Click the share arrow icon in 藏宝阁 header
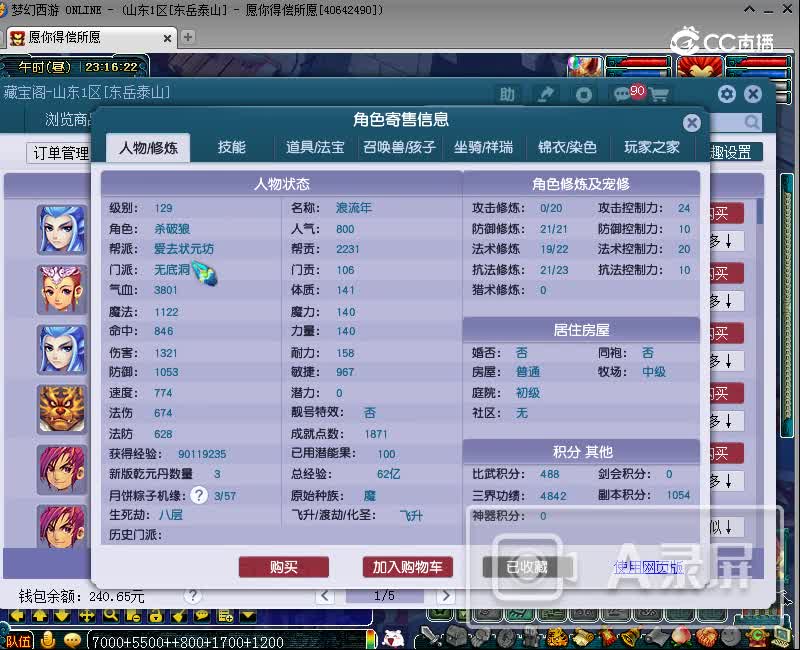Screen dimensions: 800x650 tap(546, 94)
